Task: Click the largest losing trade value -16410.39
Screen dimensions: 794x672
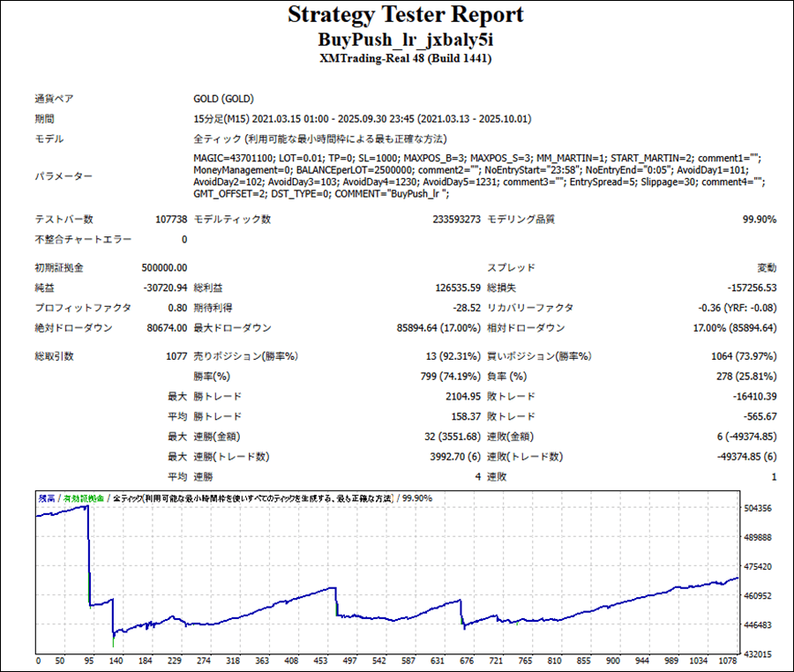Action: [748, 397]
